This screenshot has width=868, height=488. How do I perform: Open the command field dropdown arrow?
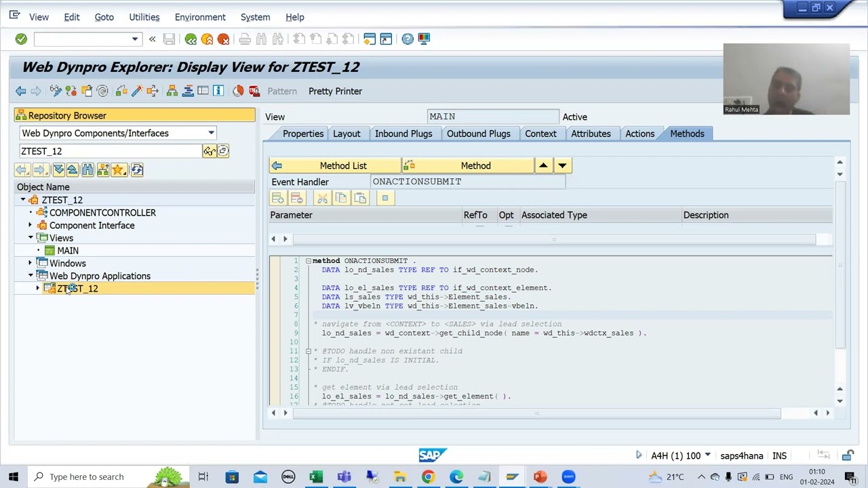135,39
